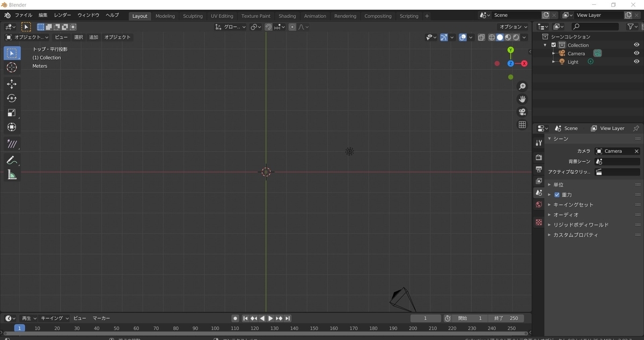644x340 pixels.
Task: Pick the combined Transform tool
Action: [x=12, y=127]
